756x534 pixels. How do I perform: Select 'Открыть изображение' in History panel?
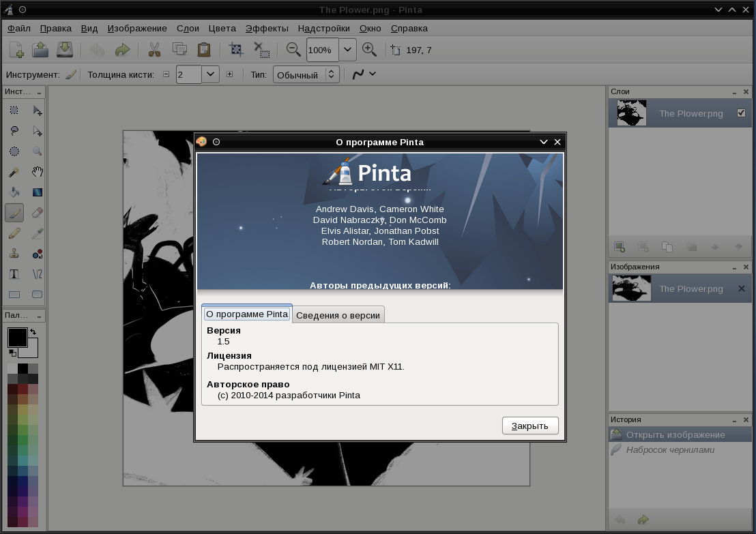pyautogui.click(x=675, y=434)
